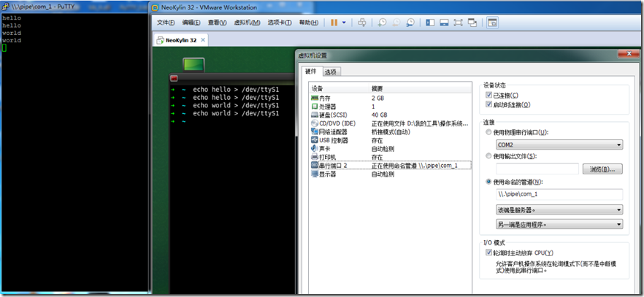Image resolution: width=644 pixels, height=297 pixels.
Task: Select the 处理器 processor device row
Action: click(390, 107)
